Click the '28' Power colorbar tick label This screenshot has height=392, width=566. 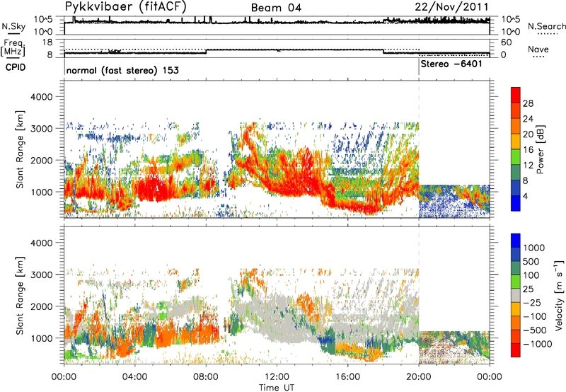tap(528, 103)
